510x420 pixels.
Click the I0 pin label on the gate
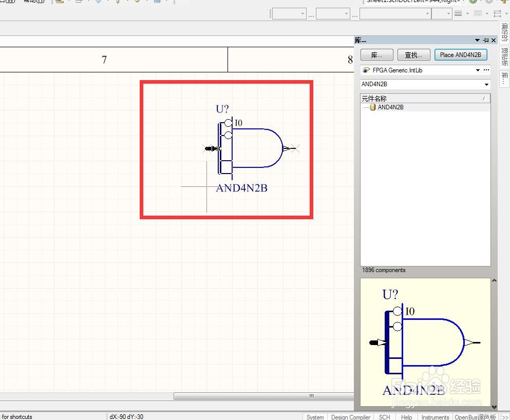(x=238, y=123)
